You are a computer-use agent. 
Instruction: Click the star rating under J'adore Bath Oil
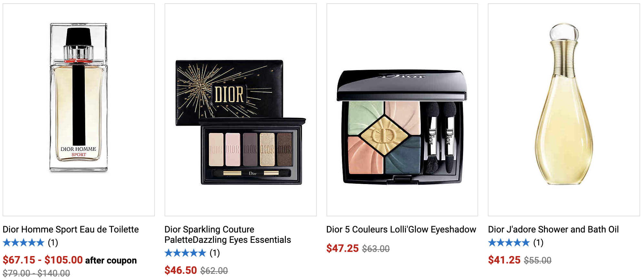point(509,243)
